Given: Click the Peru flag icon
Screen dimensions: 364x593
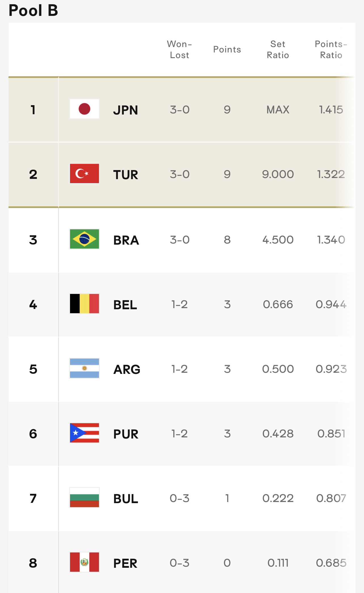Looking at the screenshot, I should [84, 562].
